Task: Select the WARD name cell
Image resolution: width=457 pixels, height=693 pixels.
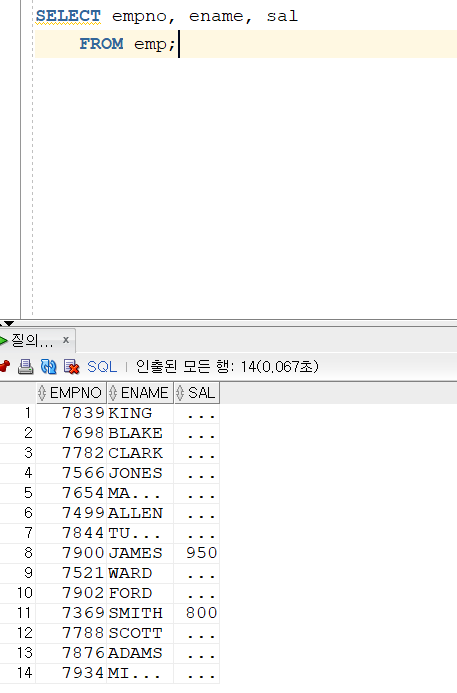Action: pyautogui.click(x=140, y=573)
